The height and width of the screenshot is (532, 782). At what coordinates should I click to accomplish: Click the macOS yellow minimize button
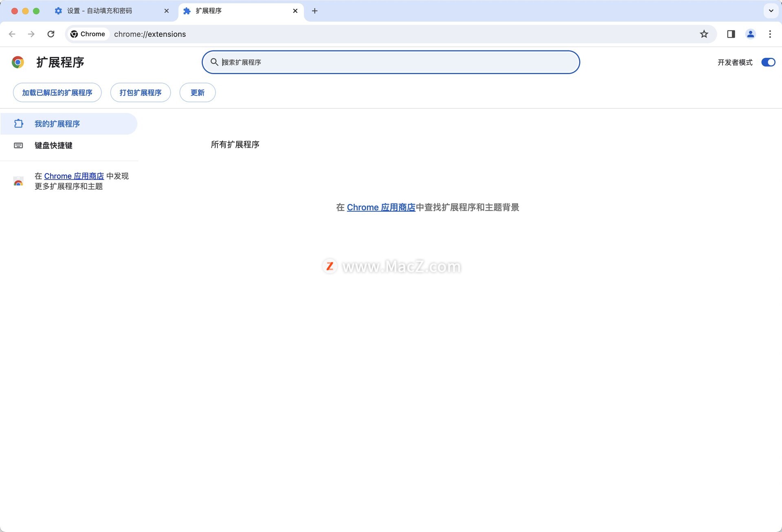(x=25, y=11)
